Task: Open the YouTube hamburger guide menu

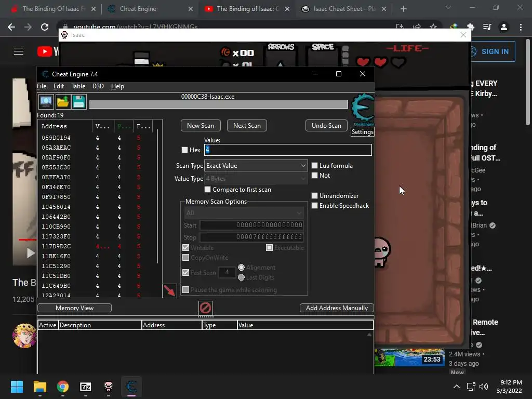Action: (x=19, y=51)
